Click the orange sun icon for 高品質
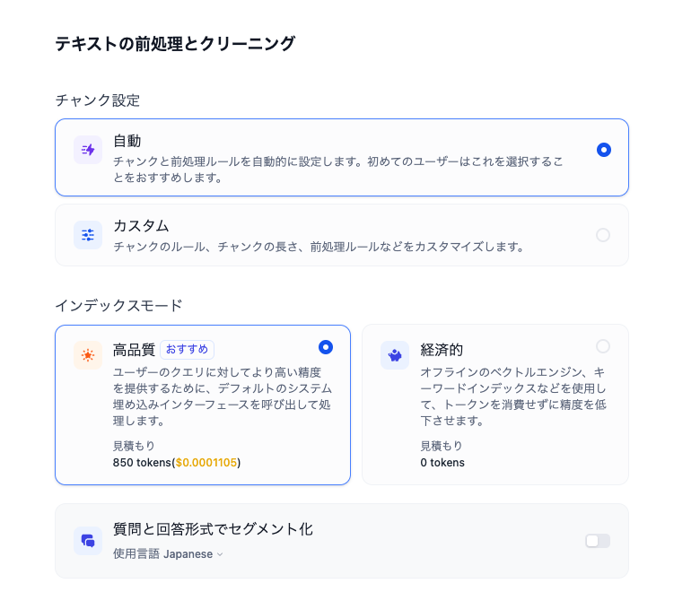Screen dimensions: 700x592 click(88, 355)
